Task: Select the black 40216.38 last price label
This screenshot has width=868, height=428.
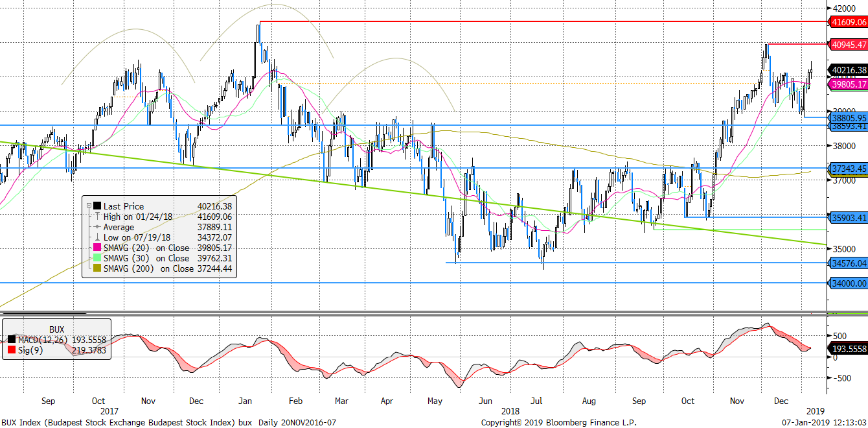Action: click(x=848, y=70)
